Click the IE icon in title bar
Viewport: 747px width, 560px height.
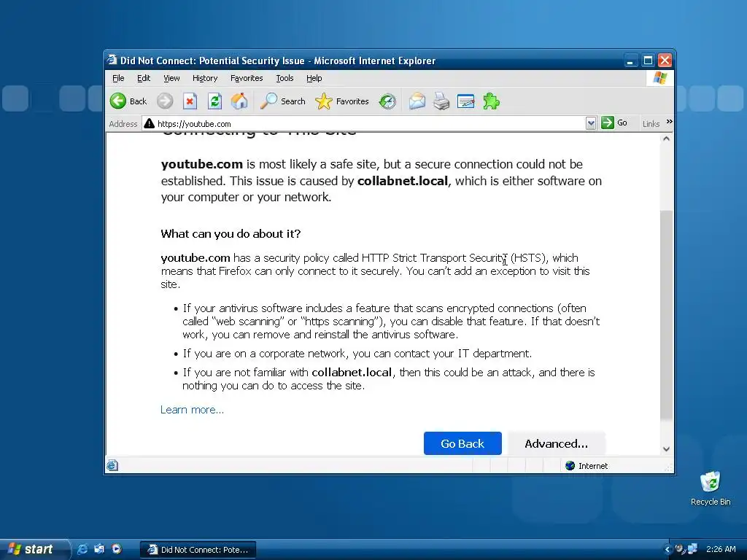click(112, 60)
